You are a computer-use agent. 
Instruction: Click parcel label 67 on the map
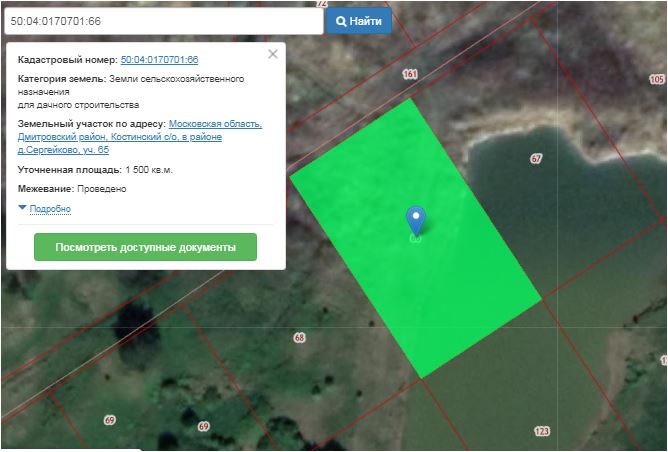(x=536, y=159)
